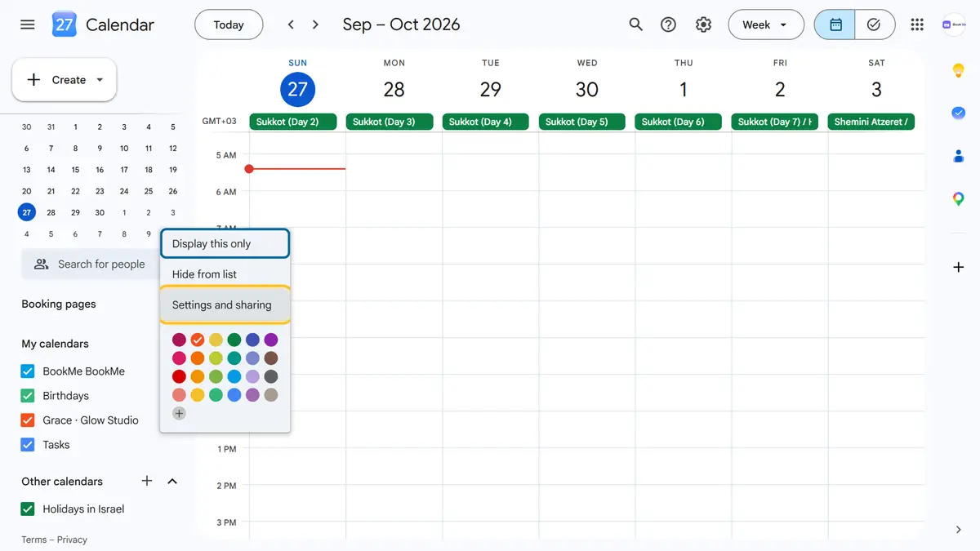Open the Support help icon
The image size is (980, 551).
(669, 24)
